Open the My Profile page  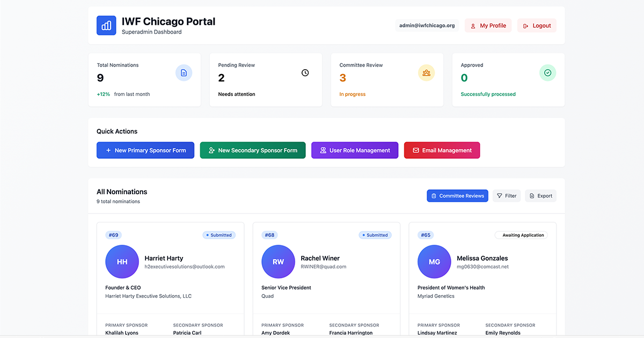[x=488, y=26]
